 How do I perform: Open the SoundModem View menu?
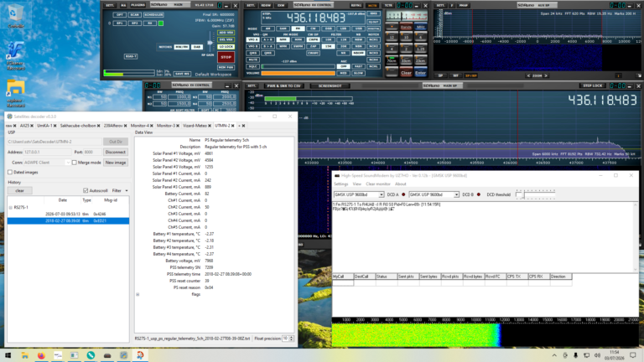pyautogui.click(x=357, y=184)
